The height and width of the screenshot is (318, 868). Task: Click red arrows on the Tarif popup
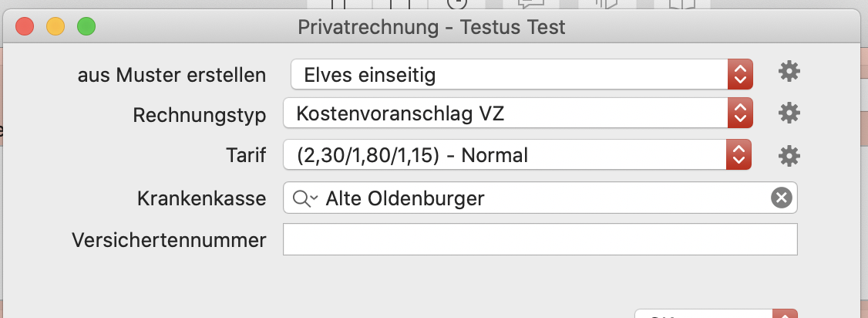tap(738, 154)
